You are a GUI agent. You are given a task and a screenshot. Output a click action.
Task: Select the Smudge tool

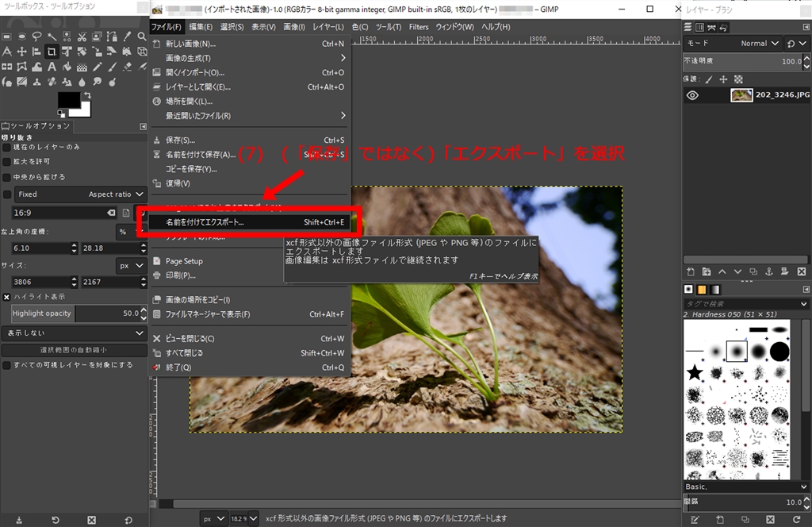click(97, 82)
